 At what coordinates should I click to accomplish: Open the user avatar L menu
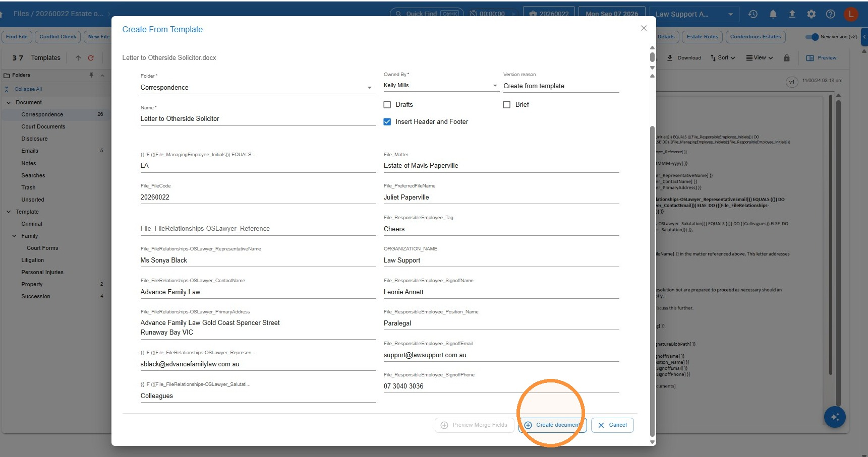(851, 14)
